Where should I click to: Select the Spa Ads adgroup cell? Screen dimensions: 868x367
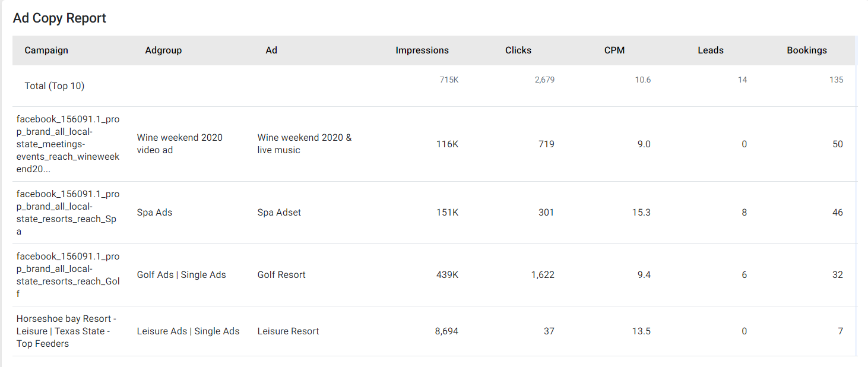[x=154, y=213]
